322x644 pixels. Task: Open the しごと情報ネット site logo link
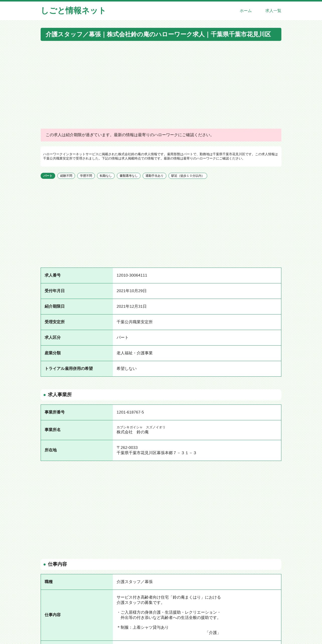(73, 11)
